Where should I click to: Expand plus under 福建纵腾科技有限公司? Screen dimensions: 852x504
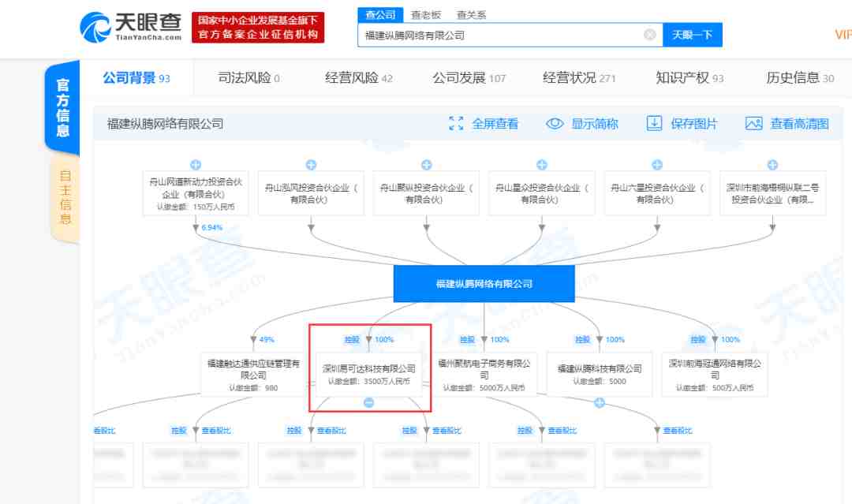[x=600, y=402]
